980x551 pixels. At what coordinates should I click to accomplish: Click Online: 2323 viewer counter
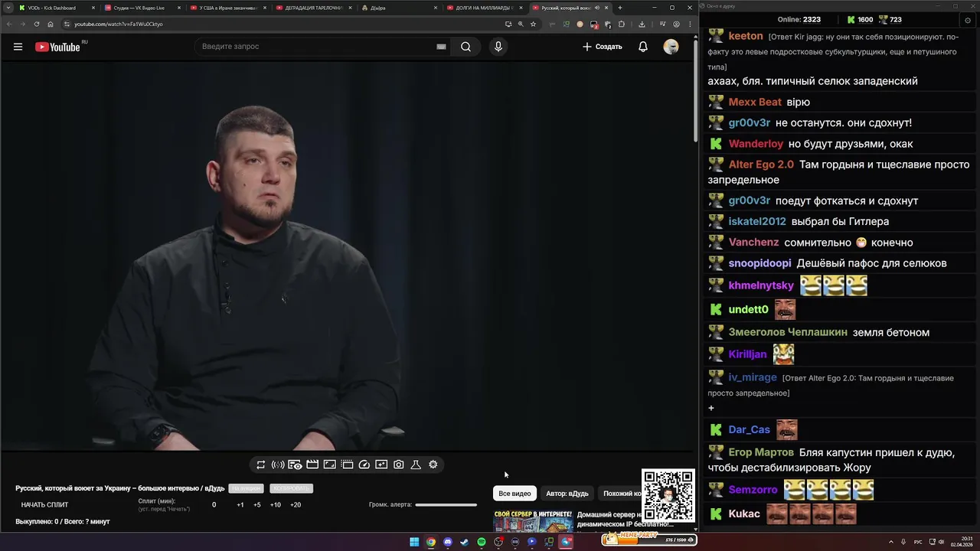799,20
